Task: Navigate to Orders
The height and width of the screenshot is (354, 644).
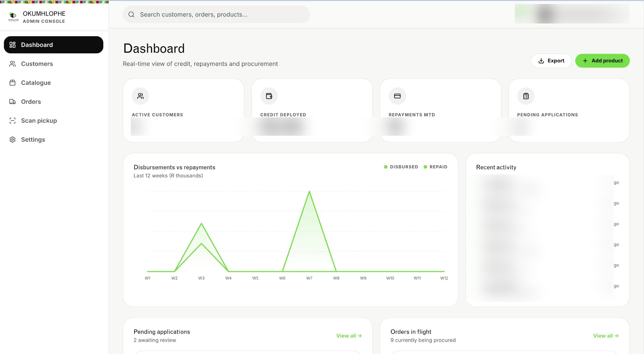Action: (54, 102)
